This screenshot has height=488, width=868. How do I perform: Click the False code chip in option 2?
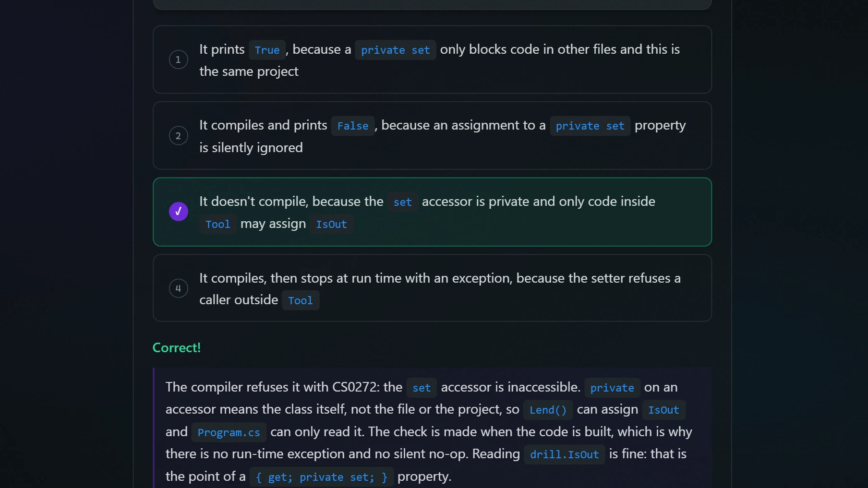tap(352, 126)
